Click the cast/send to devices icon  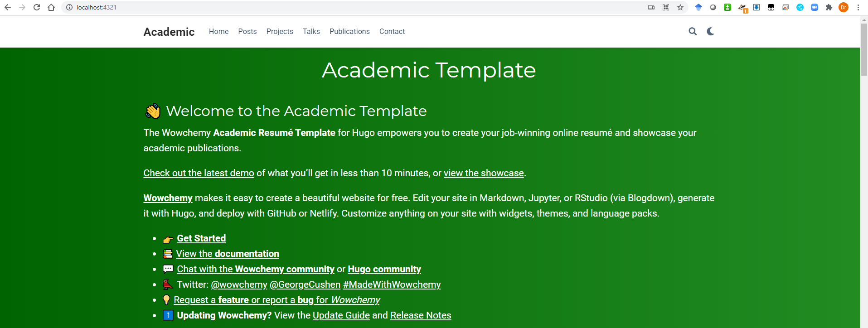[x=651, y=7]
